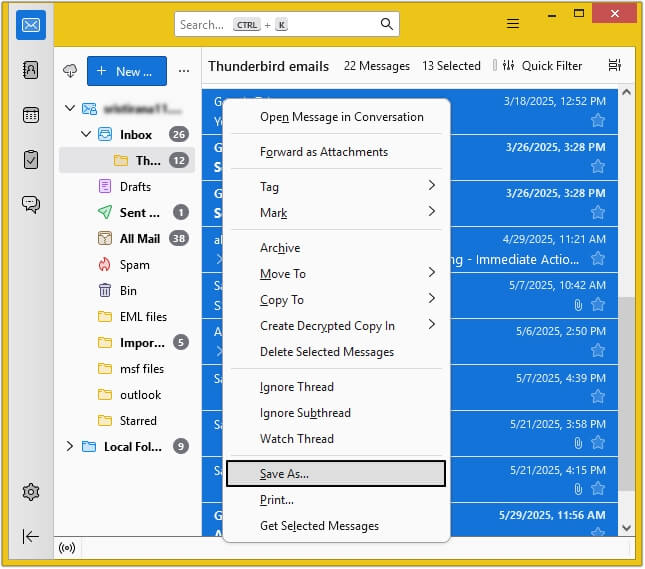The image size is (645, 569).
Task: Open the Mail space icon
Action: coord(31,25)
